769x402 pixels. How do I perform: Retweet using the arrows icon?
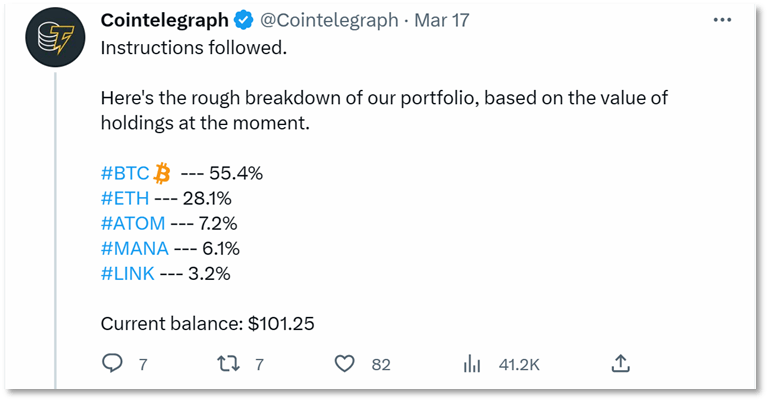pyautogui.click(x=230, y=364)
